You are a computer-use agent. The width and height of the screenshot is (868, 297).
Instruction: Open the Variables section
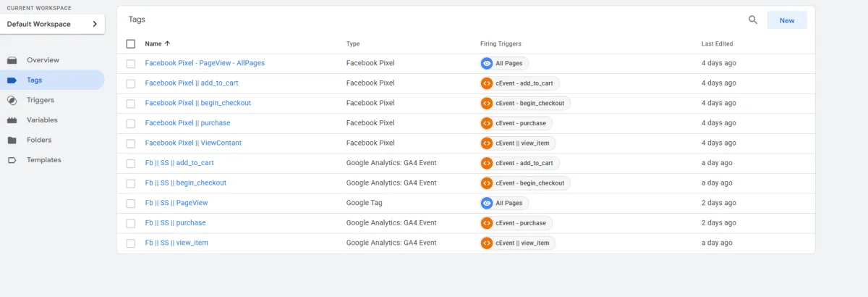52,120
